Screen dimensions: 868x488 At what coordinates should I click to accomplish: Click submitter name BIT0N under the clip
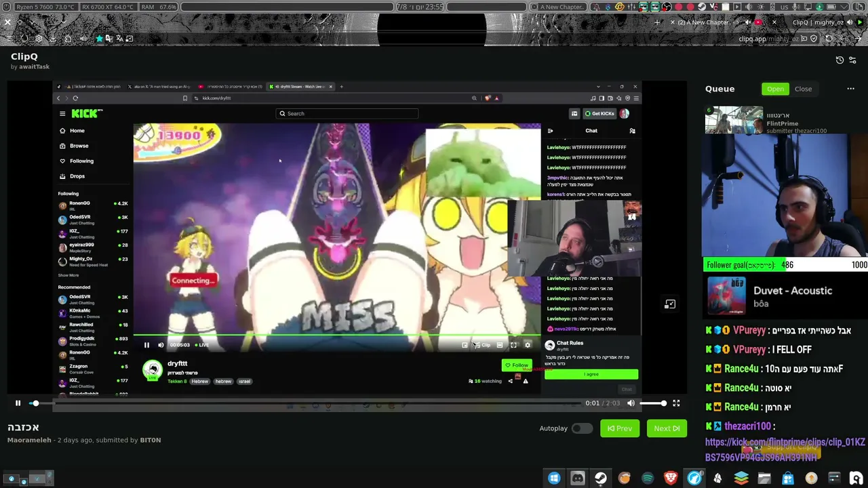point(151,440)
